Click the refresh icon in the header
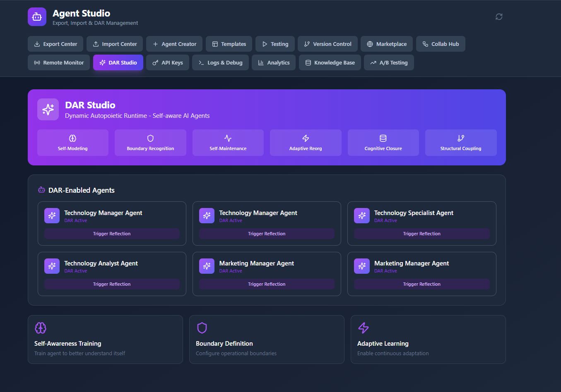Screen dimensions: 561x392 coord(499,17)
